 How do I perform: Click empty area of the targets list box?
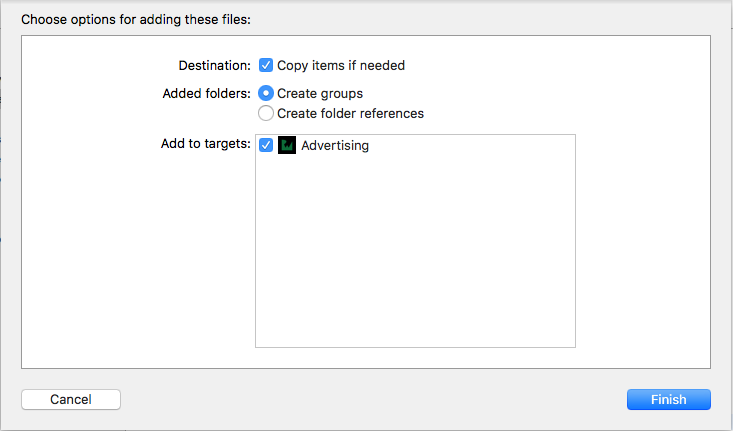pos(415,252)
